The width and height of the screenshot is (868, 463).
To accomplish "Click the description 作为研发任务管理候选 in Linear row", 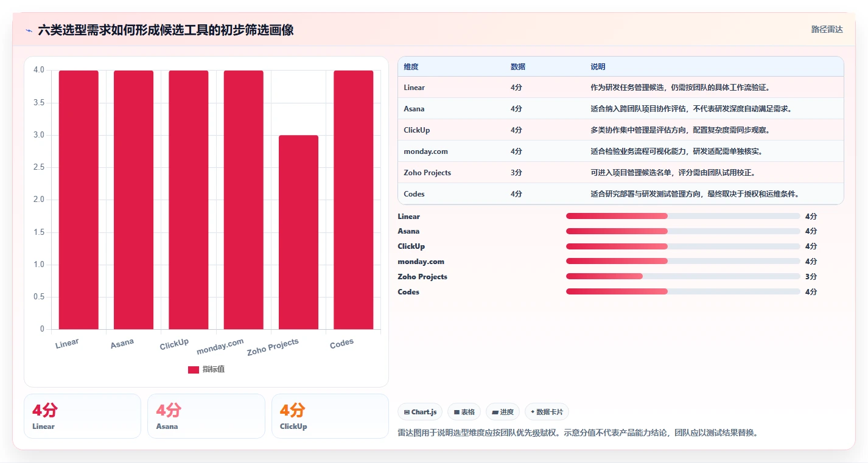I will 682,88.
